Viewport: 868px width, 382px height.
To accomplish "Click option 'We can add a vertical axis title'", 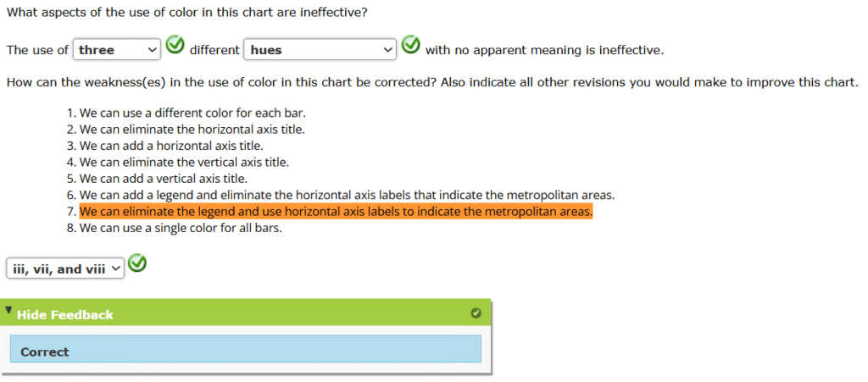I will [x=163, y=178].
